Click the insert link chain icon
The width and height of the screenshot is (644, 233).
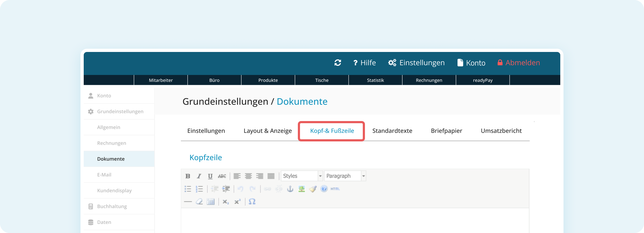[x=268, y=189]
